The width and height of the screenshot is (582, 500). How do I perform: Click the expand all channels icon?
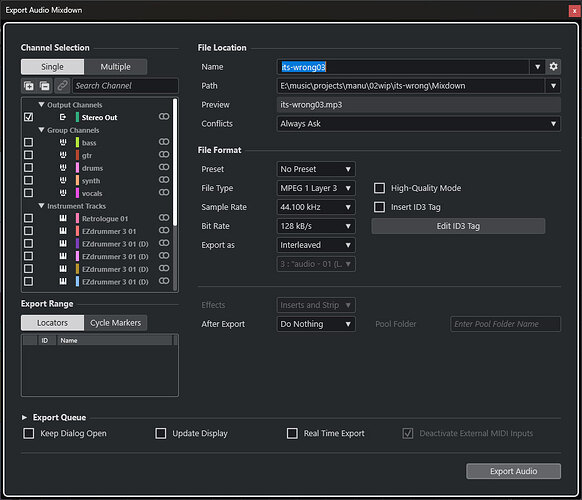pyautogui.click(x=29, y=86)
